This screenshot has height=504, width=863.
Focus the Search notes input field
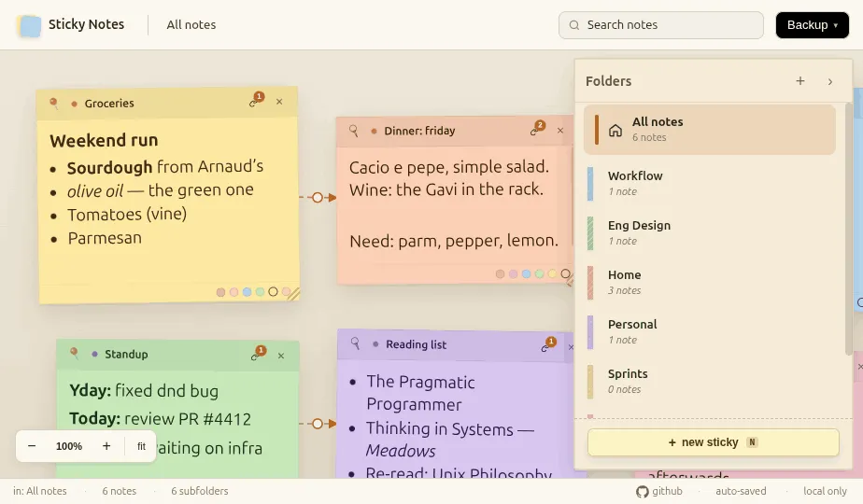[x=661, y=25]
